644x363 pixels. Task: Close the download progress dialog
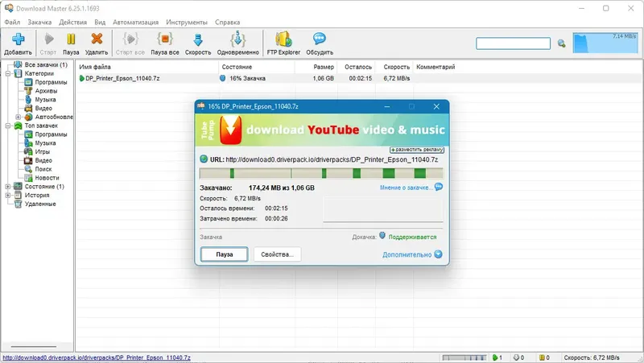pyautogui.click(x=436, y=106)
